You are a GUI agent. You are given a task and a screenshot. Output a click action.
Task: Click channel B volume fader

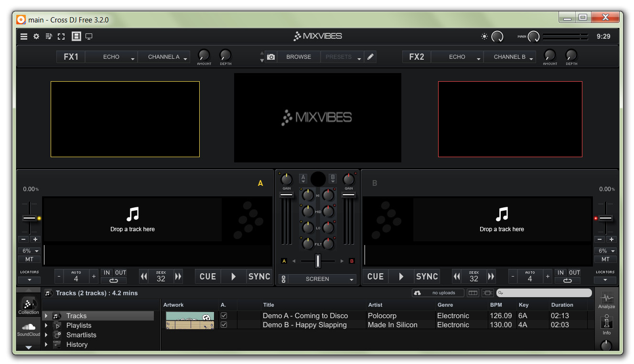pyautogui.click(x=349, y=195)
